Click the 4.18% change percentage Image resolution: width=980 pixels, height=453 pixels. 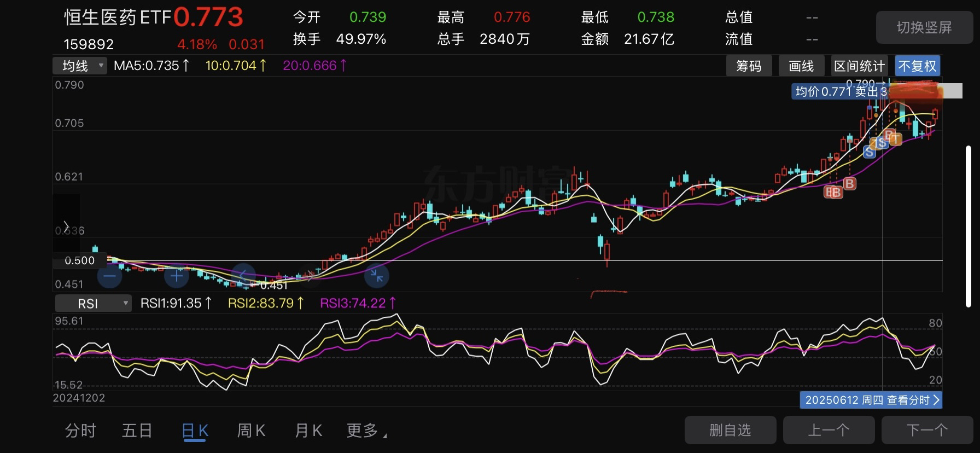click(197, 44)
